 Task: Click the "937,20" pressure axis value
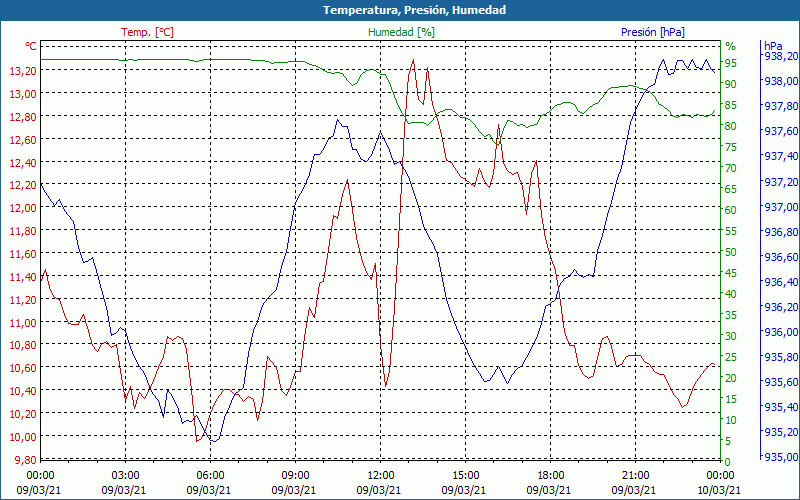tap(781, 182)
